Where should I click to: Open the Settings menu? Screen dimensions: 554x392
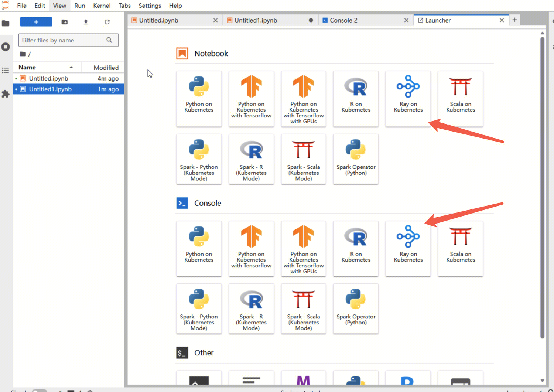[150, 6]
